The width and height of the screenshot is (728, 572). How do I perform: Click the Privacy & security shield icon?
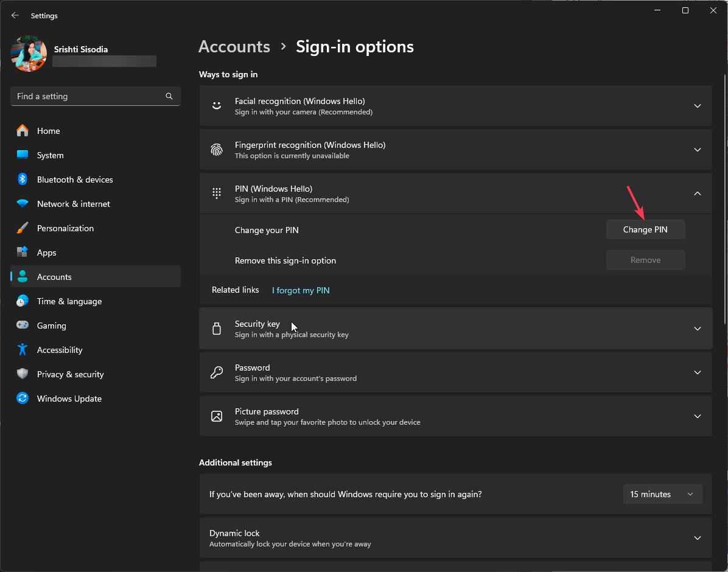click(x=23, y=374)
